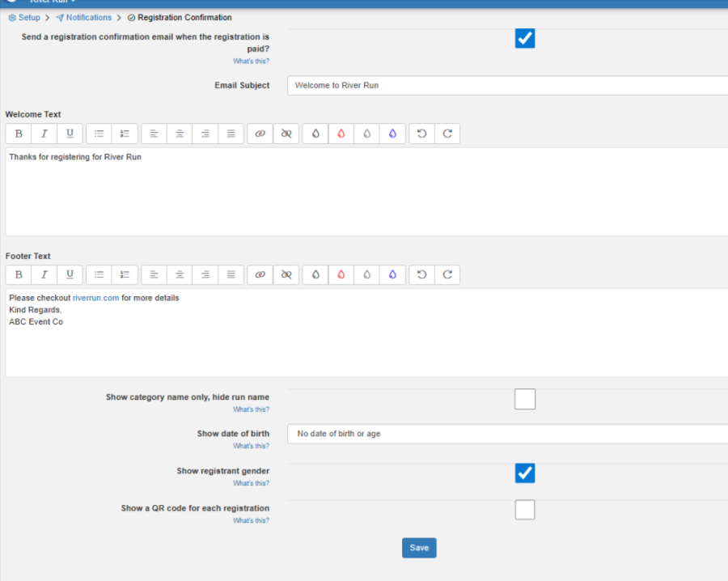The height and width of the screenshot is (581, 728).
Task: Click the Save button
Action: tap(419, 548)
